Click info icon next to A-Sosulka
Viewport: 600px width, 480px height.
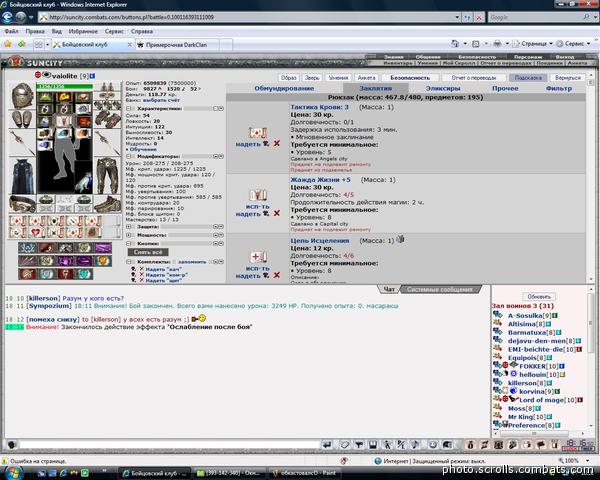click(x=555, y=315)
